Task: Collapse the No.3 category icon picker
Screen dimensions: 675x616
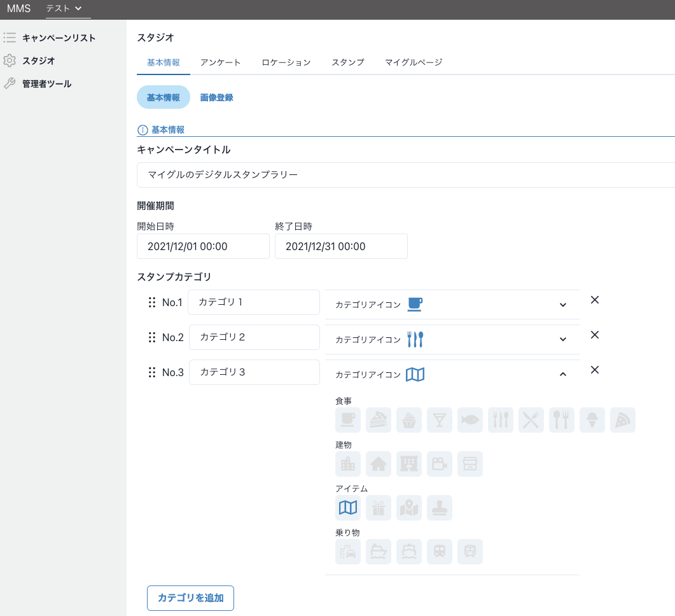Action: click(x=562, y=374)
